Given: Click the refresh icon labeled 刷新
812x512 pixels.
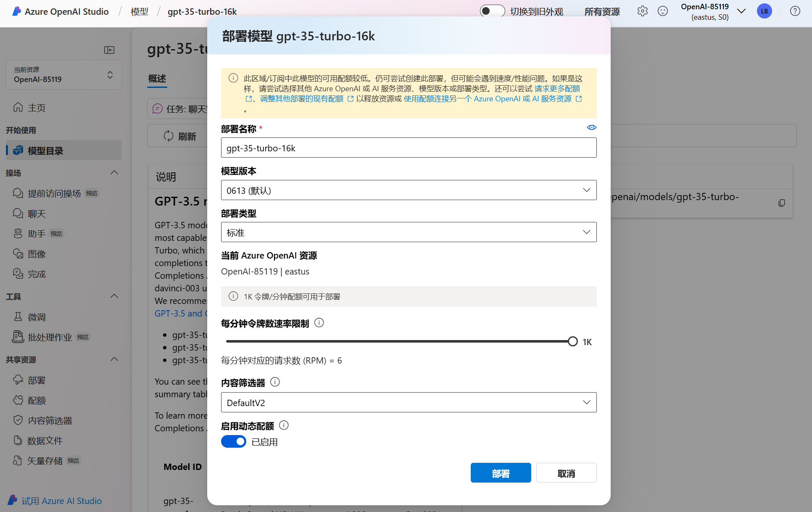Looking at the screenshot, I should tap(169, 136).
